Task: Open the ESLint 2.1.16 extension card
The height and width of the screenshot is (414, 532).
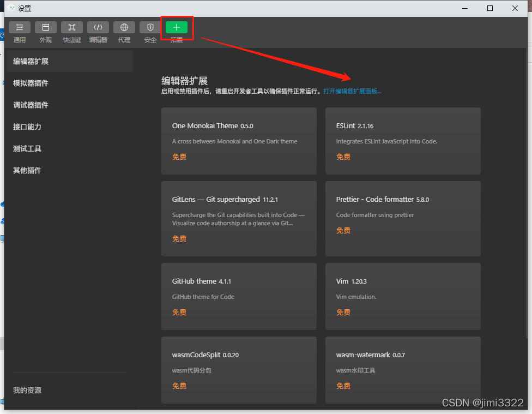Action: point(403,141)
